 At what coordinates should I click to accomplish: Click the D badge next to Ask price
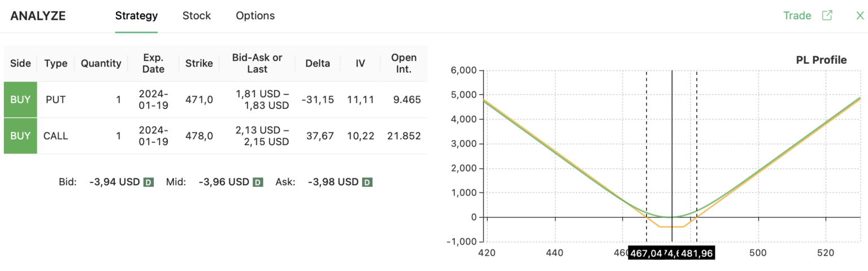coord(367,182)
